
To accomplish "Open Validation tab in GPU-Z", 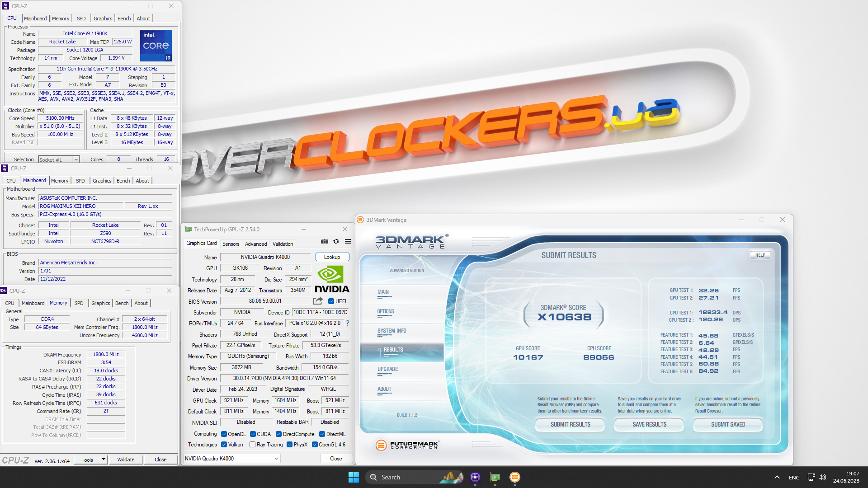I will coord(283,244).
